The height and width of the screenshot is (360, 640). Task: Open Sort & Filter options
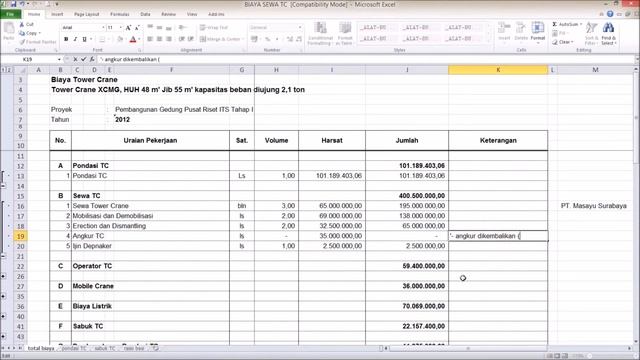(591, 33)
